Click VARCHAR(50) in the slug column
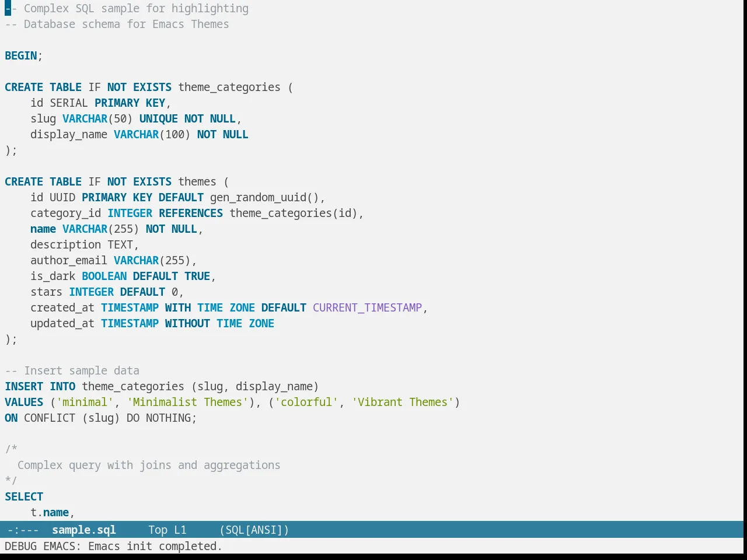The width and height of the screenshot is (747, 560). 97,118
